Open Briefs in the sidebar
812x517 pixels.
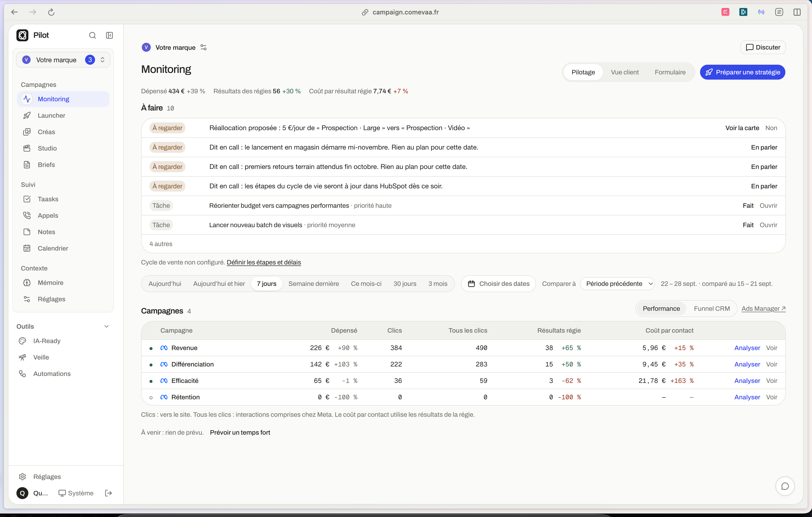click(63, 164)
